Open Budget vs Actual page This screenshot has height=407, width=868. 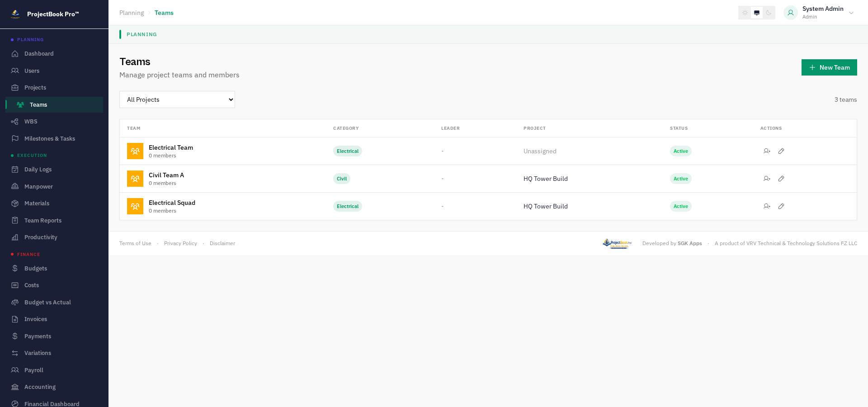[54, 303]
